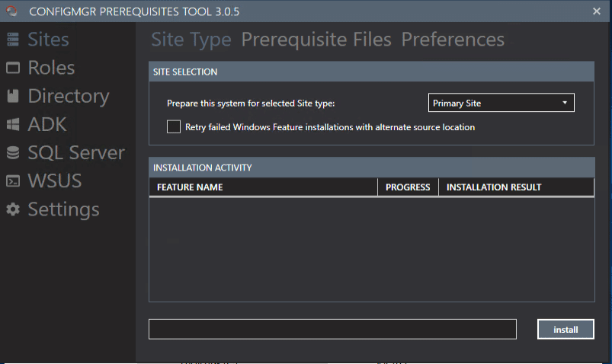
Task: Click the Directory book icon
Action: coord(13,96)
